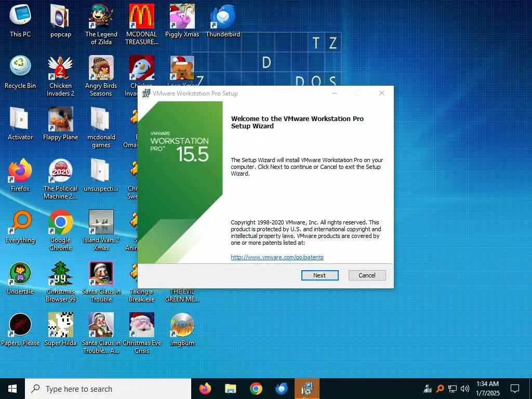Select the Recycle Bin icon
This screenshot has width=532, height=399.
(20, 72)
